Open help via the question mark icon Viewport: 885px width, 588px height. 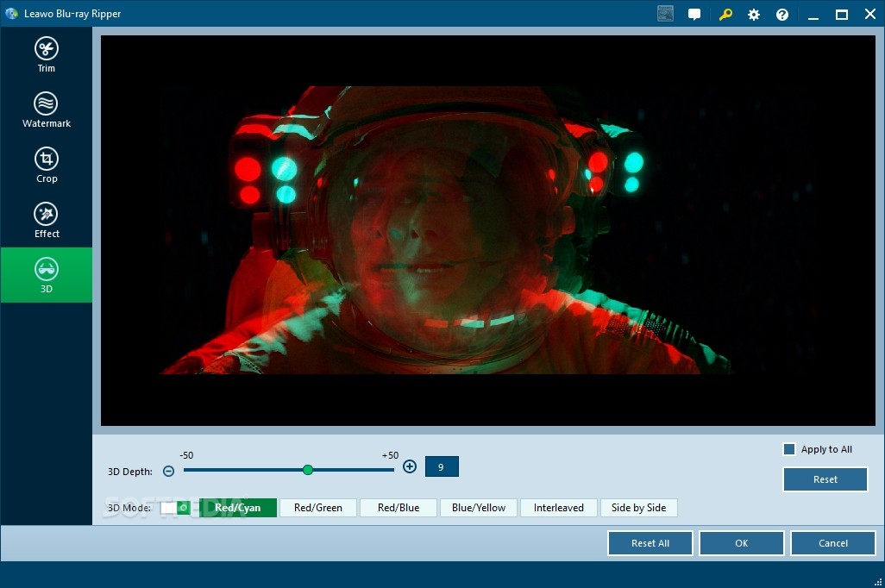[x=782, y=15]
